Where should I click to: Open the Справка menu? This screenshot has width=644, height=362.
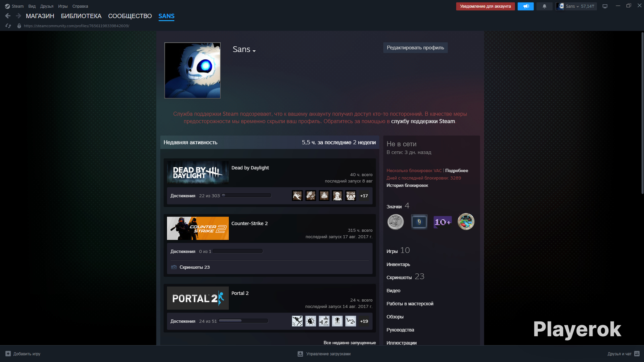(x=80, y=6)
